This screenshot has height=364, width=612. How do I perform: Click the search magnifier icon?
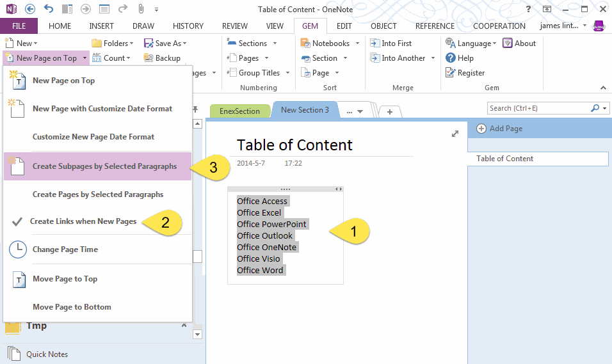[595, 108]
